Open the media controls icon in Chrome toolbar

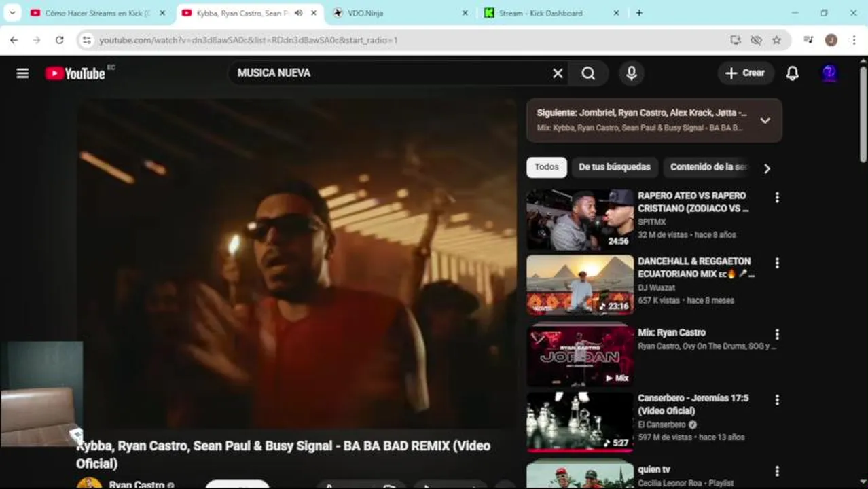click(808, 40)
